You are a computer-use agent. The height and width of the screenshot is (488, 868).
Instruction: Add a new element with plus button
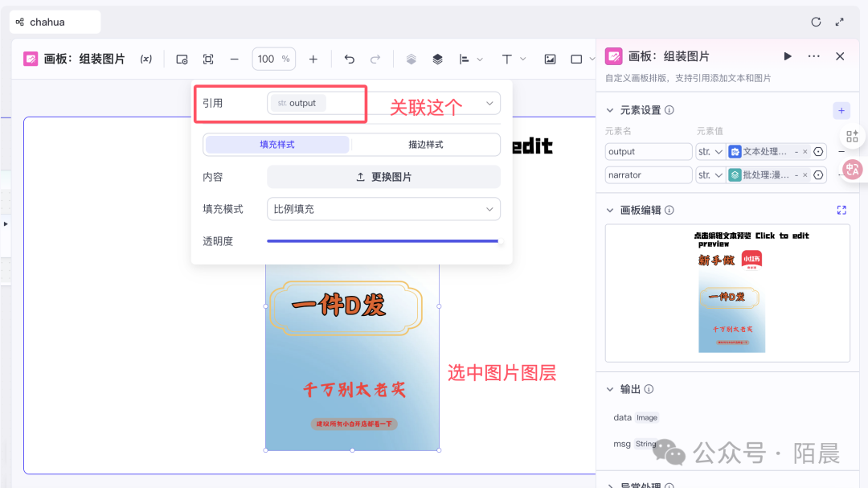(x=841, y=110)
